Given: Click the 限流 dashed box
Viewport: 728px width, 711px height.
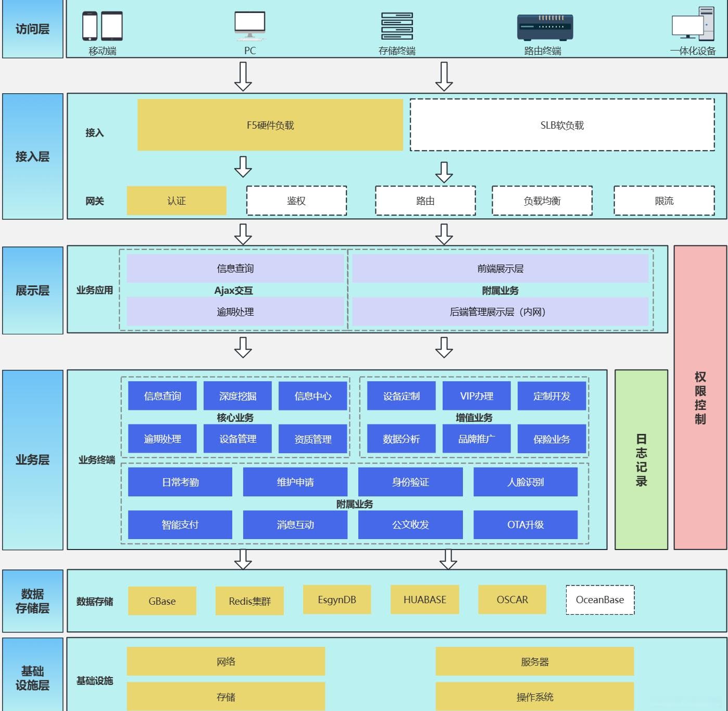Looking at the screenshot, I should [664, 201].
